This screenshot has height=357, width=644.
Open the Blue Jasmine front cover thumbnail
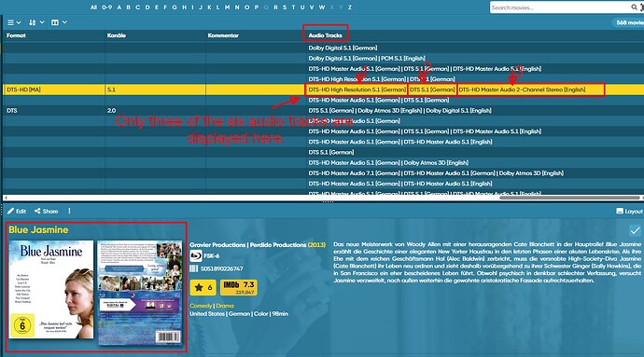pos(51,290)
